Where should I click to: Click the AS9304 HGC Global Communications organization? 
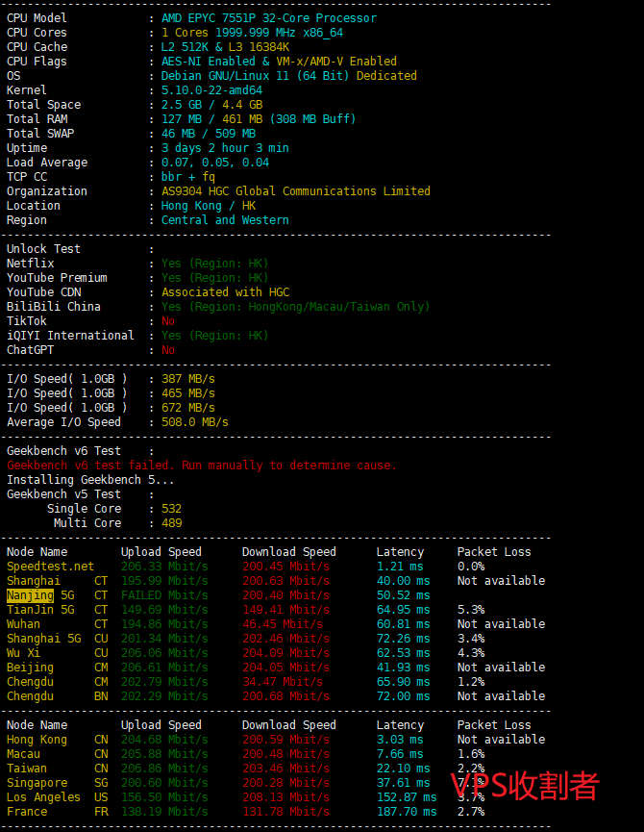295,191
